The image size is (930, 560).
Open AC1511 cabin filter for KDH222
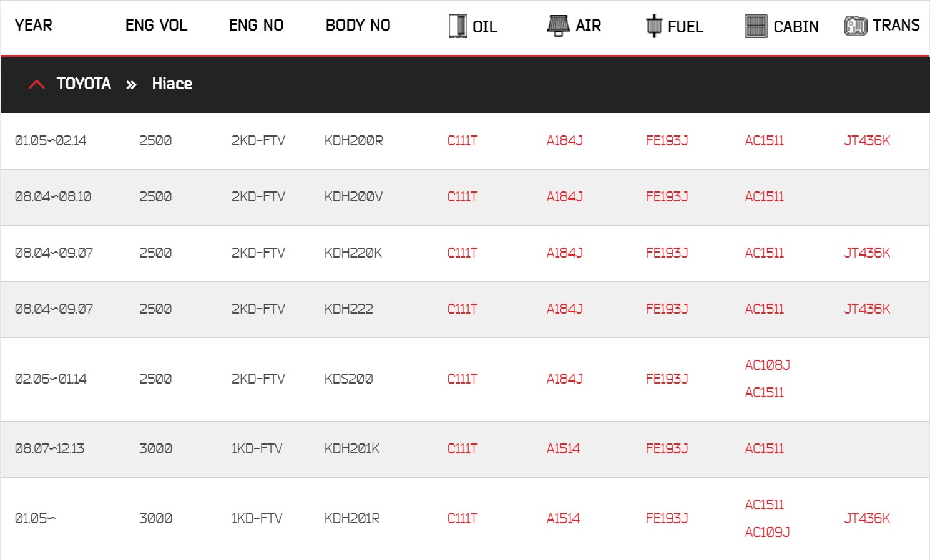765,309
